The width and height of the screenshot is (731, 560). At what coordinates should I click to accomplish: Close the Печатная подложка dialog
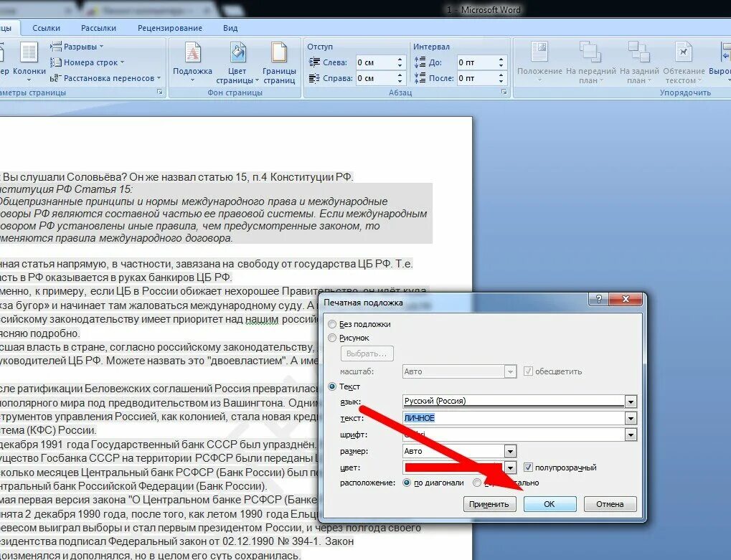[626, 299]
